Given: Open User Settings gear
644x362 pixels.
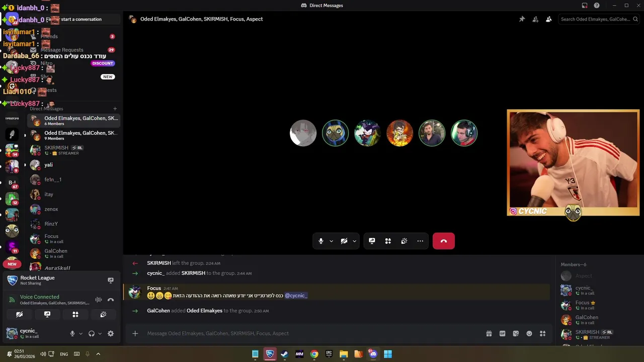Looking at the screenshot, I should click(111, 333).
